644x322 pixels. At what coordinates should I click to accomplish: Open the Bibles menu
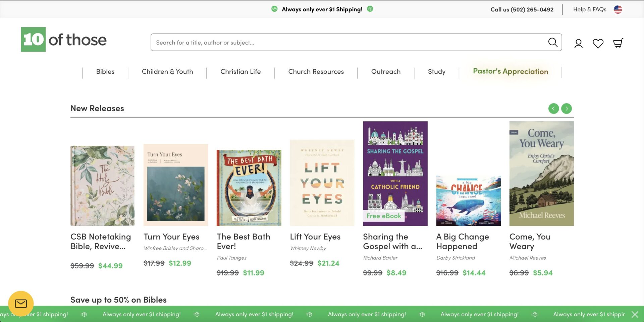[105, 72]
